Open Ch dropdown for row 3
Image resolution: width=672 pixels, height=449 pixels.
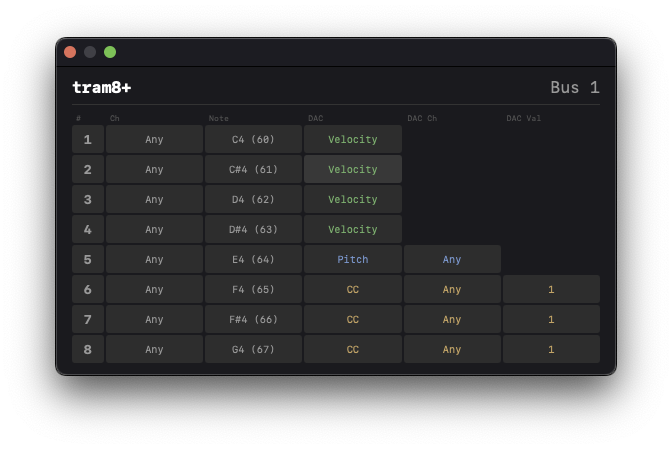[x=154, y=199]
